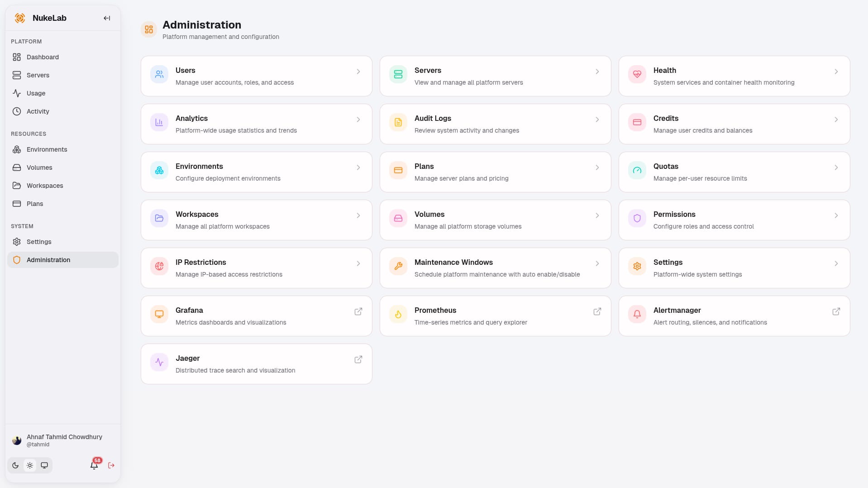Click the Servers sidebar rack icon
The image size is (868, 488).
tap(17, 75)
